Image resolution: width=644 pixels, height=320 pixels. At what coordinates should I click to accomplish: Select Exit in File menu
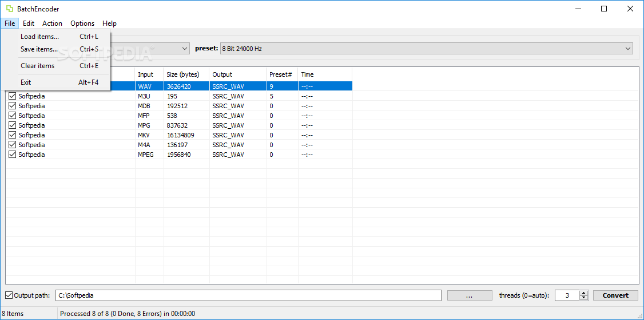pyautogui.click(x=55, y=82)
